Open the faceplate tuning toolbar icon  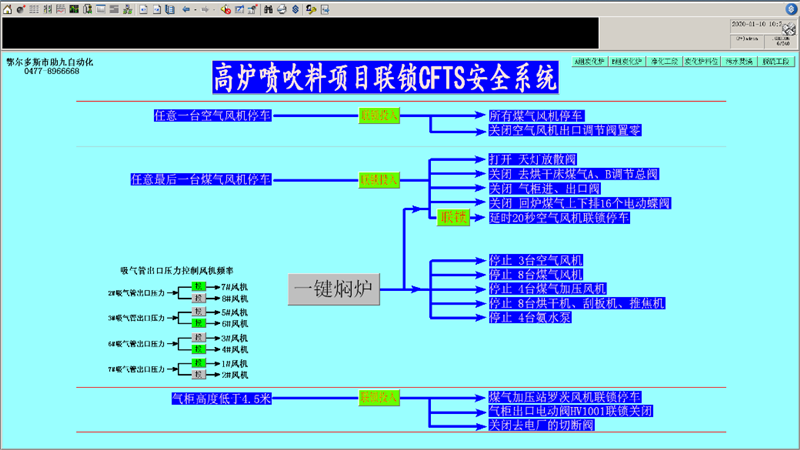[47, 9]
